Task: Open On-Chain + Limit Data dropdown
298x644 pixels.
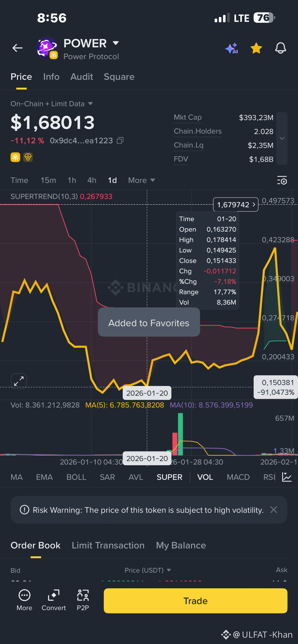Action: pos(51,104)
